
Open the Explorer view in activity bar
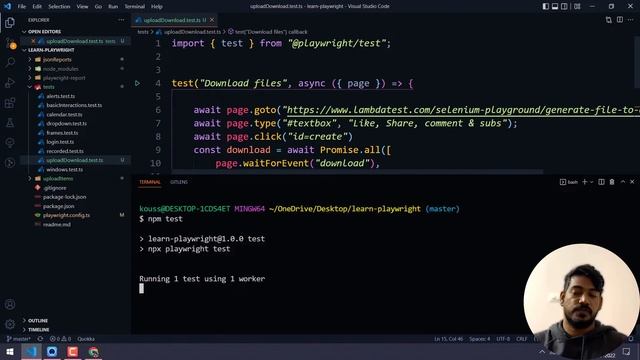click(x=10, y=23)
